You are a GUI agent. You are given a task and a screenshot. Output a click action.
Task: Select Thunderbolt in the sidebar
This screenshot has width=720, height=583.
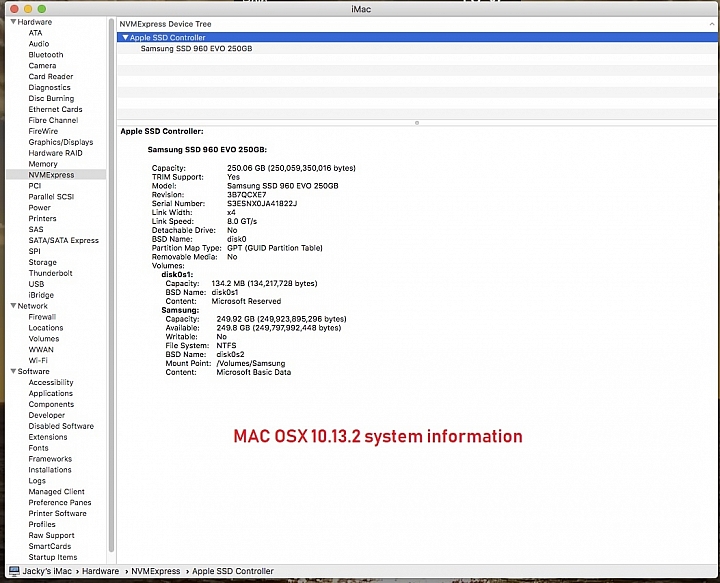51,273
